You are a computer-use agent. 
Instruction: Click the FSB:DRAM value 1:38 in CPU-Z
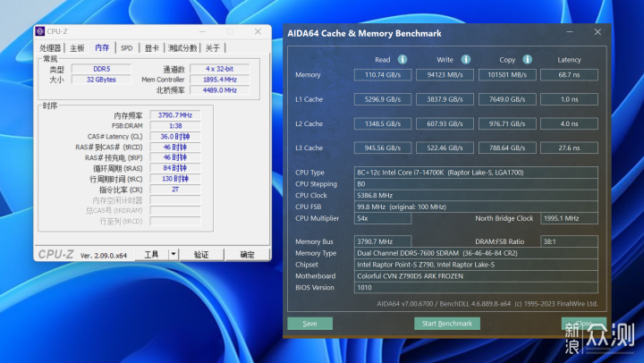click(175, 126)
